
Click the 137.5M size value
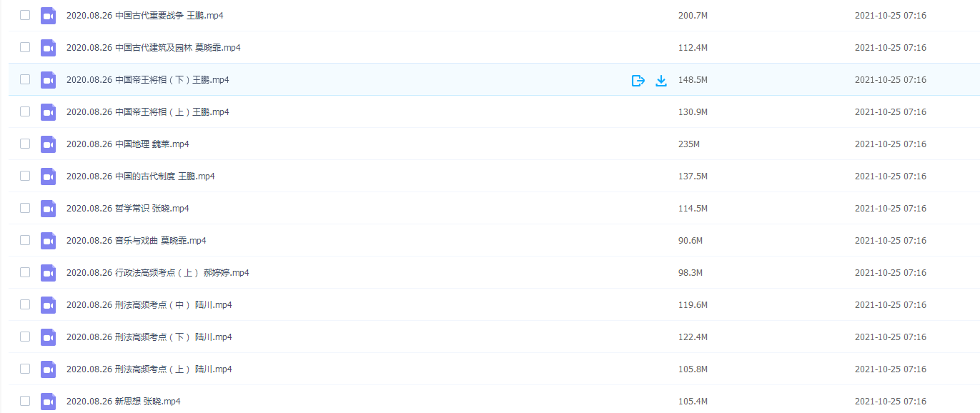[693, 176]
